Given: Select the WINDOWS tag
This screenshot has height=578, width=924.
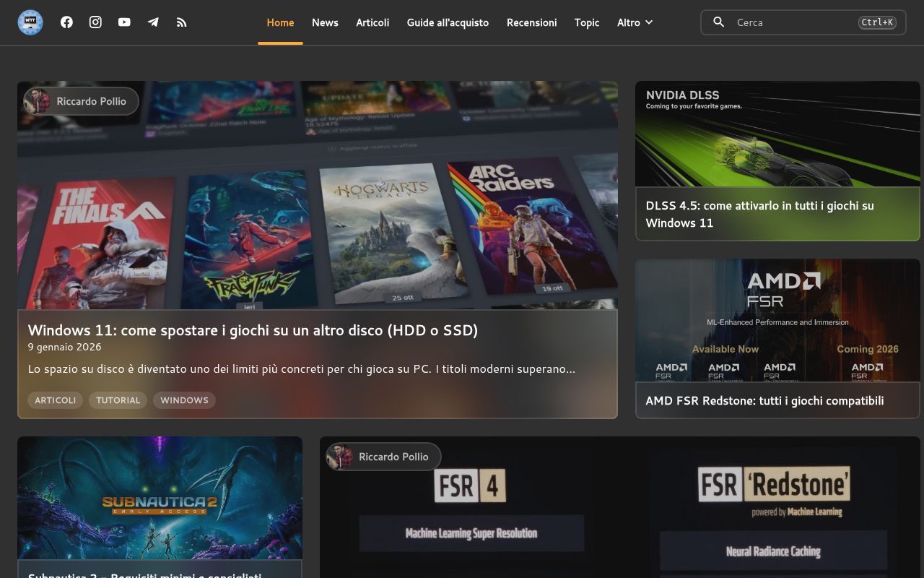Looking at the screenshot, I should (x=184, y=400).
